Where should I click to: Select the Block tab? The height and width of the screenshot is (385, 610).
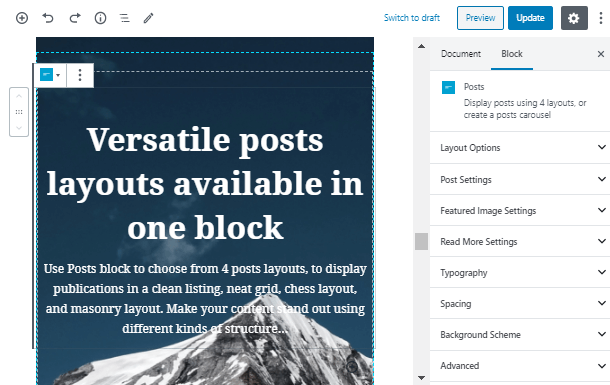pos(512,54)
